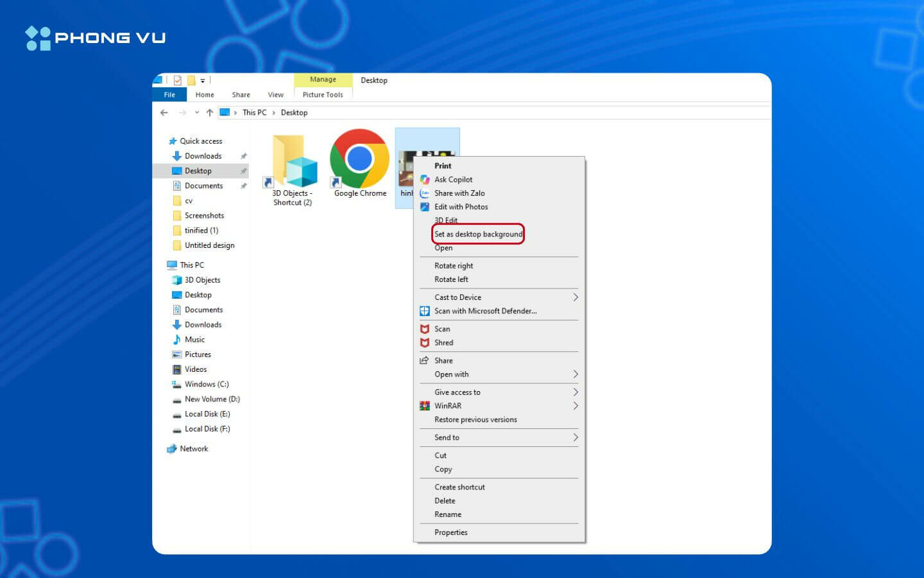
Task: Select Rename from the context menu
Action: click(x=448, y=514)
